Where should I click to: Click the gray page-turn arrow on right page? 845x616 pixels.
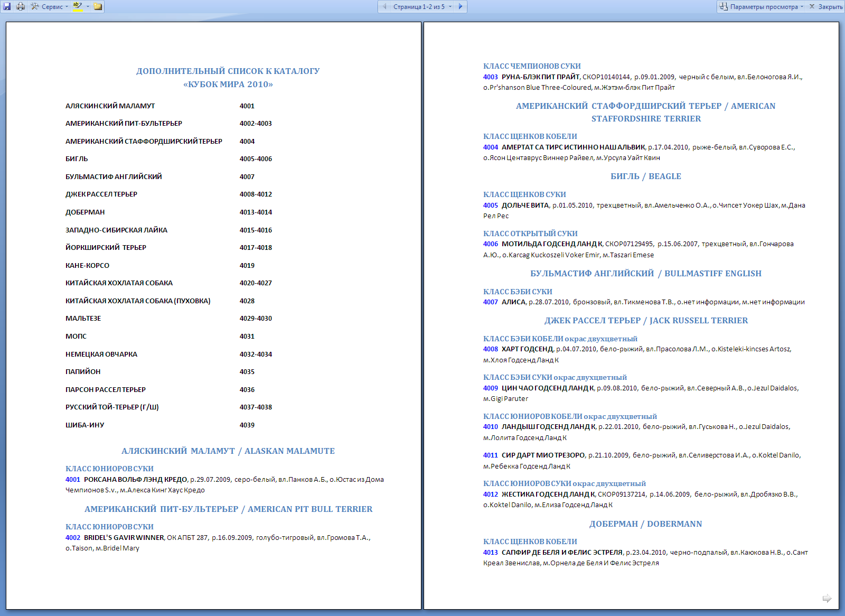(827, 598)
